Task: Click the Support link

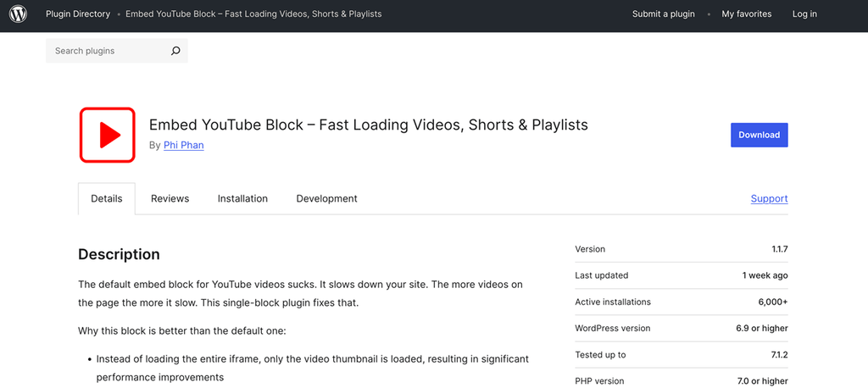Action: pyautogui.click(x=769, y=199)
